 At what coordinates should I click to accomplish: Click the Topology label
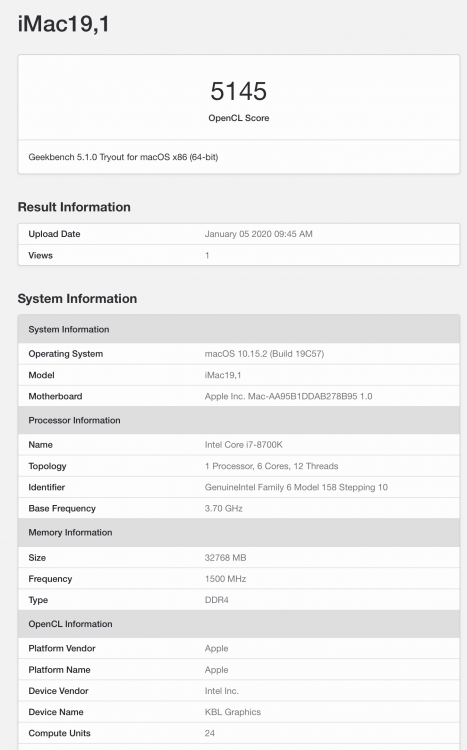(x=47, y=466)
